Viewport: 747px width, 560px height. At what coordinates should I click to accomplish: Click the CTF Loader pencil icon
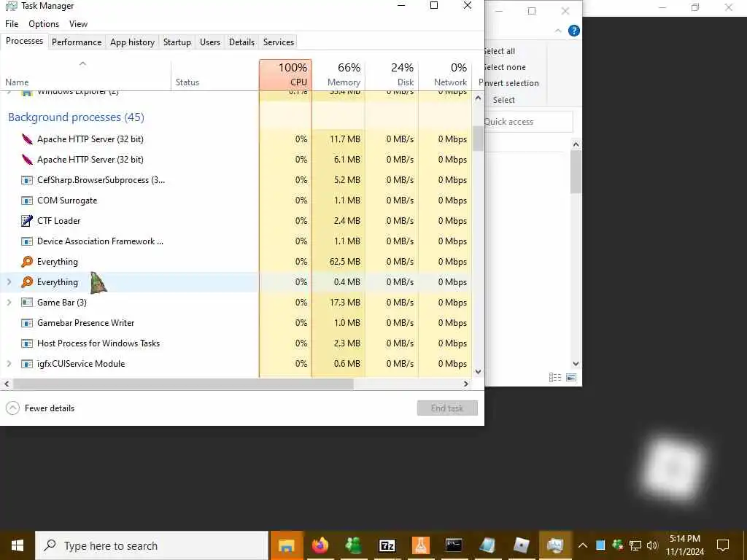(x=27, y=221)
